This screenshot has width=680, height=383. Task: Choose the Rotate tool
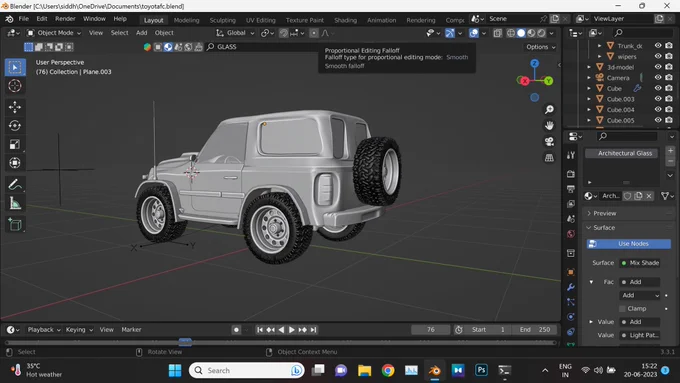[x=15, y=125]
